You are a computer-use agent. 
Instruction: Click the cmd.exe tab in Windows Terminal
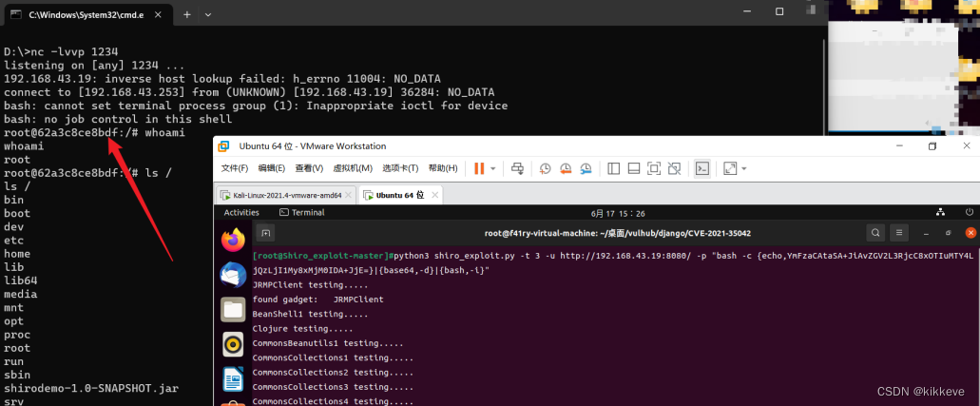86,14
